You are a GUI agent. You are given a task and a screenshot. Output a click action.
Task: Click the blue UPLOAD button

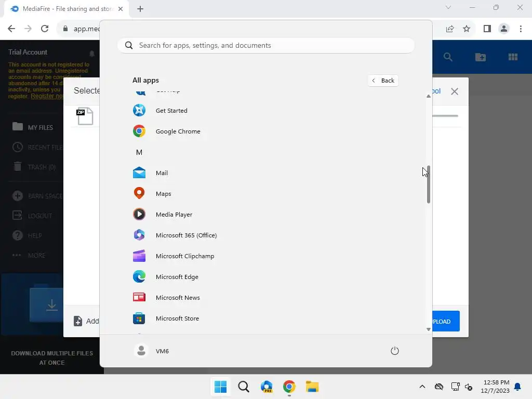coord(446,321)
